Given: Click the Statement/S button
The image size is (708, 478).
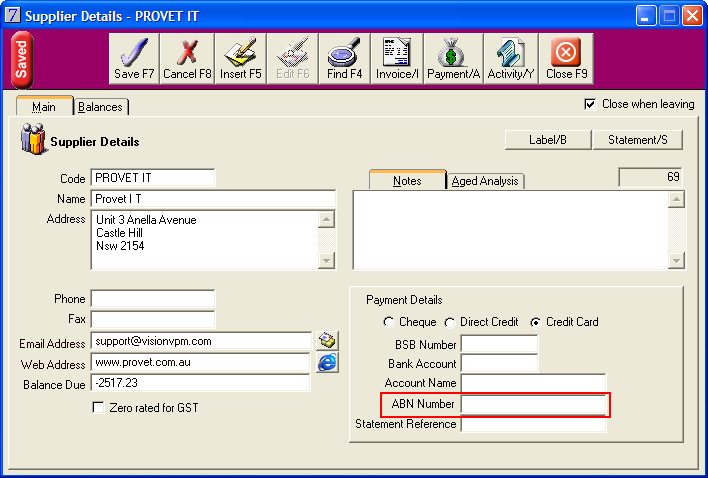Looking at the screenshot, I should tap(638, 140).
